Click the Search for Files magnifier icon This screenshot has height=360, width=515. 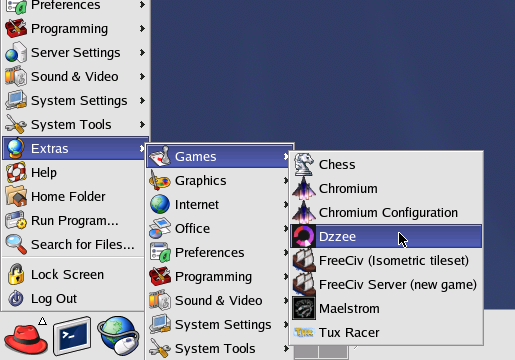16,244
